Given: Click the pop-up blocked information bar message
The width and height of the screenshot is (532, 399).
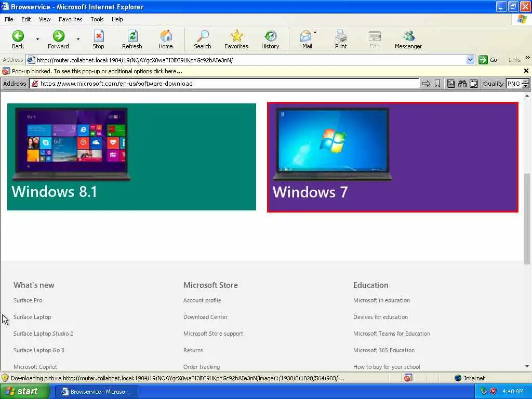Looking at the screenshot, I should [x=97, y=71].
